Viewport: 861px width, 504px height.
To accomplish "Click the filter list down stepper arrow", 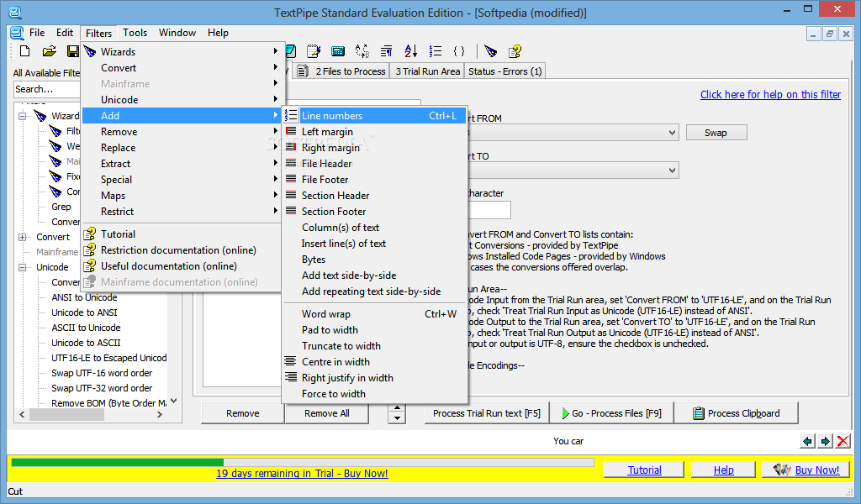I will pyautogui.click(x=397, y=418).
